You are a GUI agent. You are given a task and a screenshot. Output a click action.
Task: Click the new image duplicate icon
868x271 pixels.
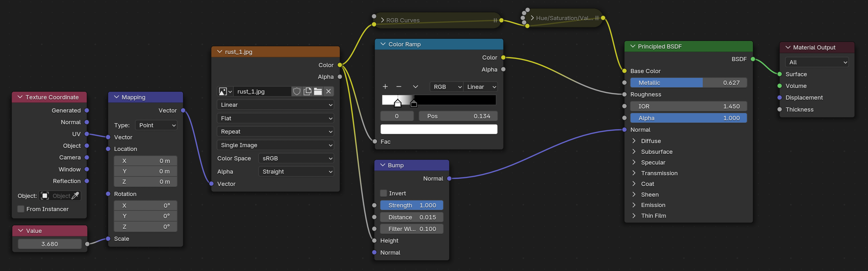click(307, 92)
